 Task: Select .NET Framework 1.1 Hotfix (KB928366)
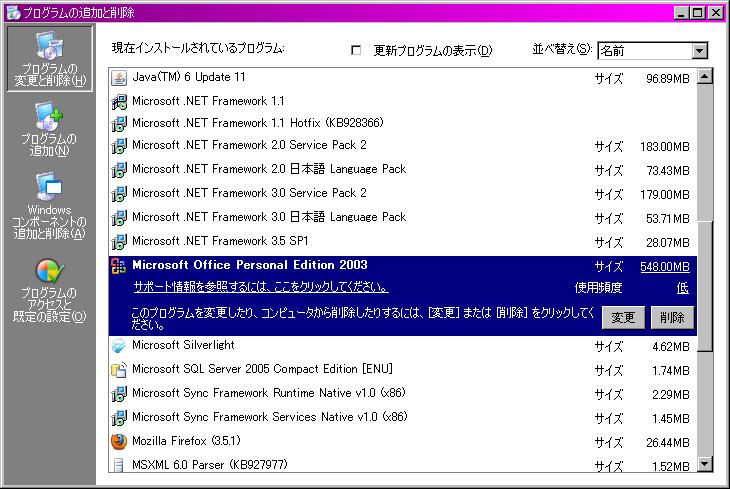[x=403, y=123]
